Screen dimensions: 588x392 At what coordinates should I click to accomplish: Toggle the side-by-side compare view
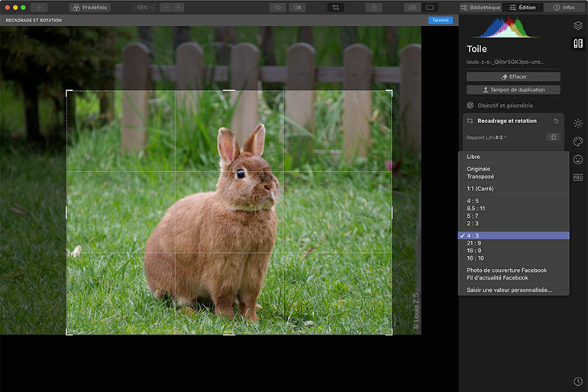pyautogui.click(x=297, y=8)
